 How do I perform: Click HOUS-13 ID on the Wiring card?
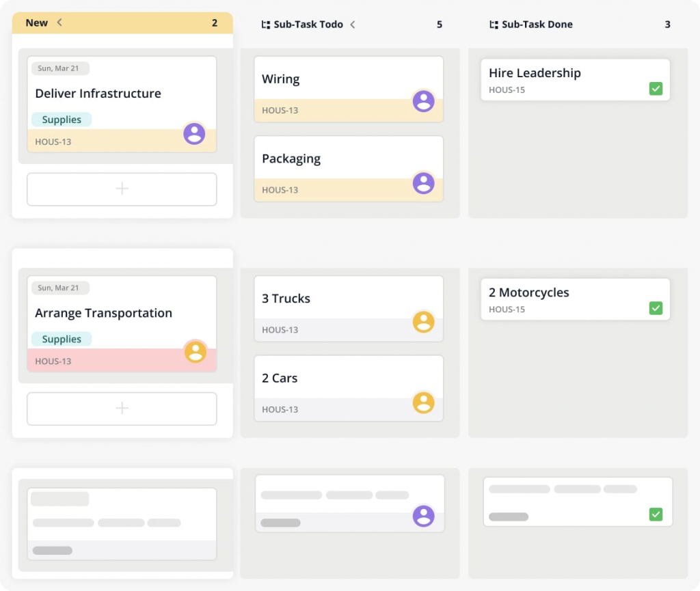click(280, 110)
